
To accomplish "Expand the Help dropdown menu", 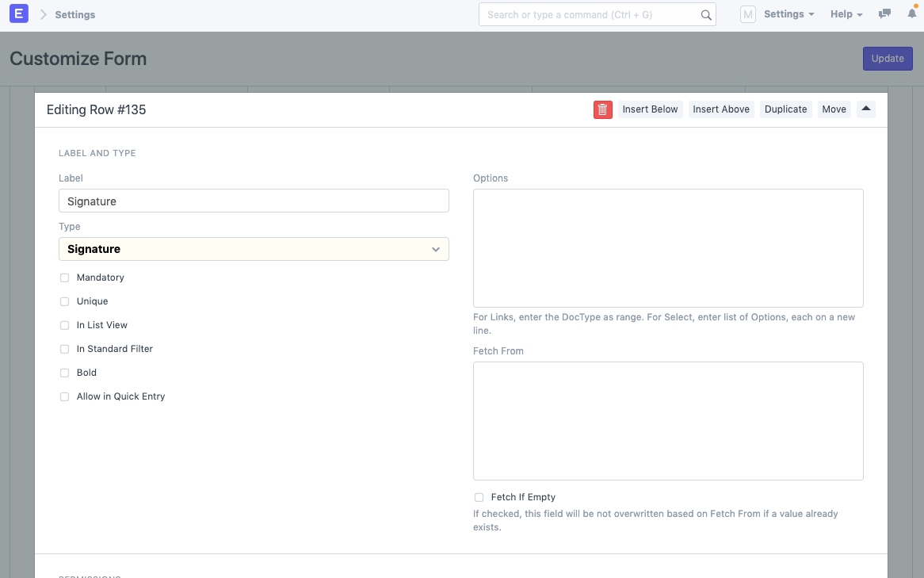I will tap(846, 14).
